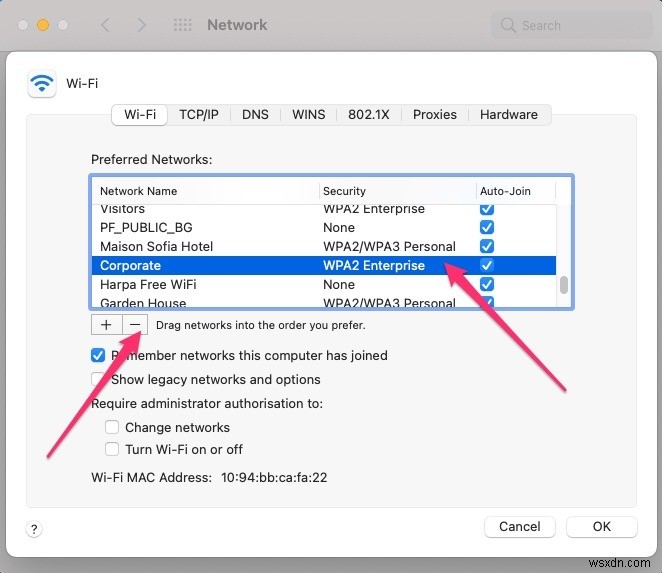Select the Visitors network row
Screen dimensions: 662x573
point(324,210)
